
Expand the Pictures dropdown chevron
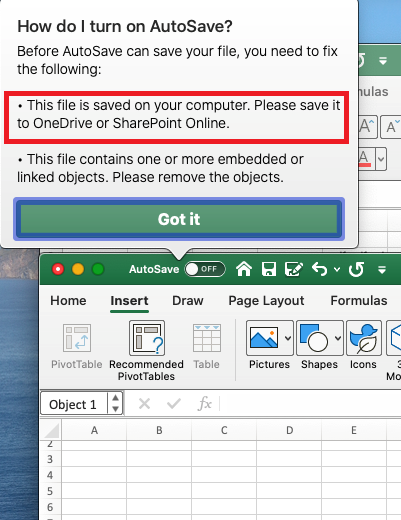[288, 338]
